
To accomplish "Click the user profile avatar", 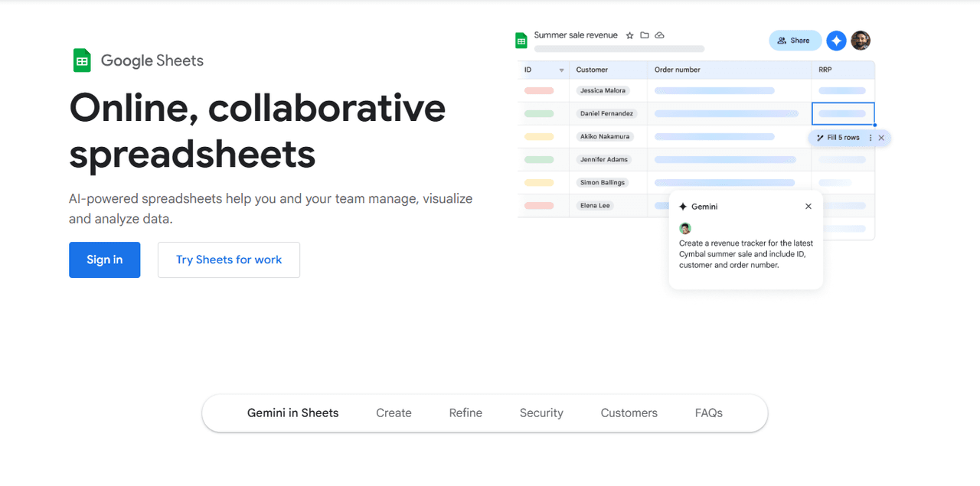I will tap(860, 41).
